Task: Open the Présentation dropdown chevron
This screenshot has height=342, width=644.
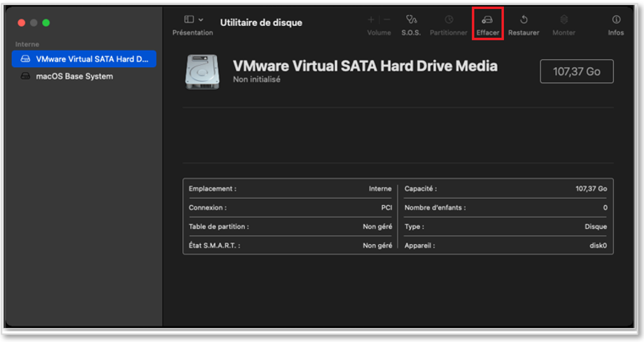Action: (x=201, y=20)
